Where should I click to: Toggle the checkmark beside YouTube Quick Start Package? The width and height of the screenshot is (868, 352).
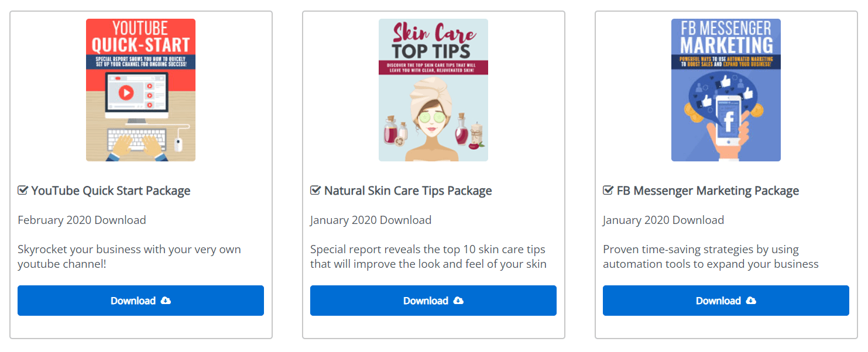click(23, 191)
